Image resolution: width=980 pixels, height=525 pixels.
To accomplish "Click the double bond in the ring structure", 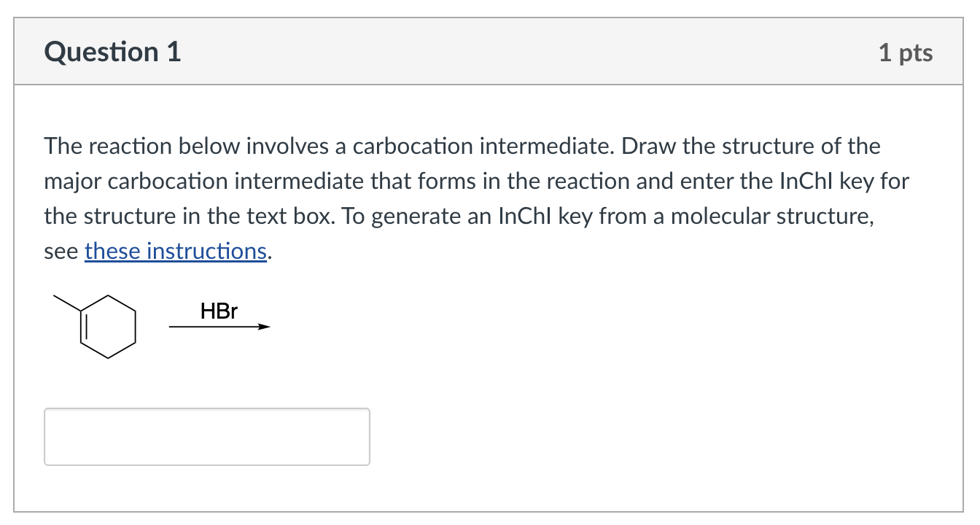I will pyautogui.click(x=84, y=328).
